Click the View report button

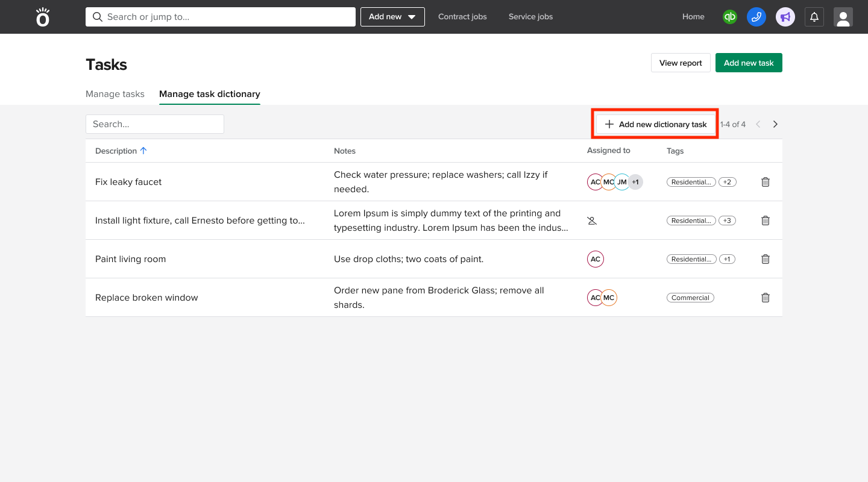point(681,63)
